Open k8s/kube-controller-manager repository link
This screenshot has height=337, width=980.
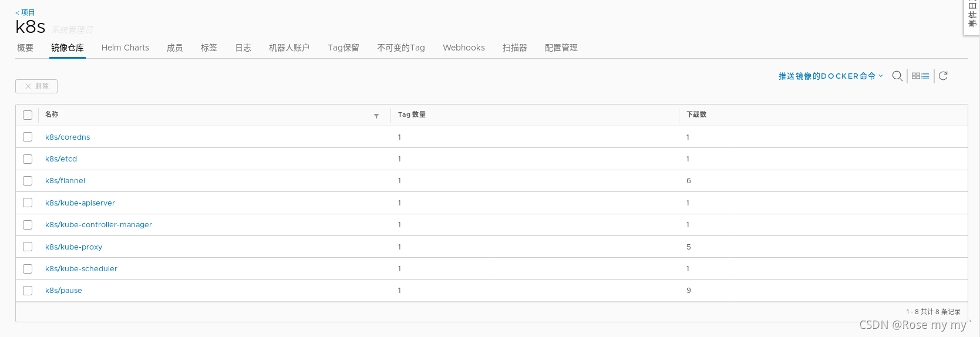coord(99,225)
